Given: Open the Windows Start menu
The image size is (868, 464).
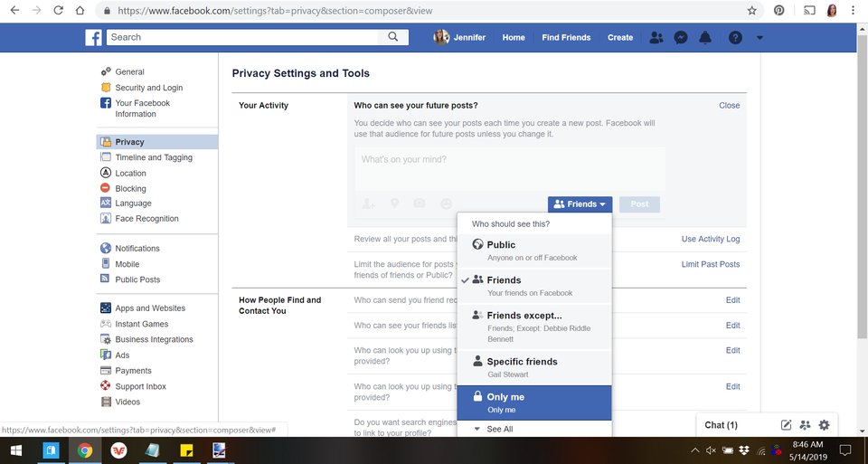Looking at the screenshot, I should [x=16, y=450].
